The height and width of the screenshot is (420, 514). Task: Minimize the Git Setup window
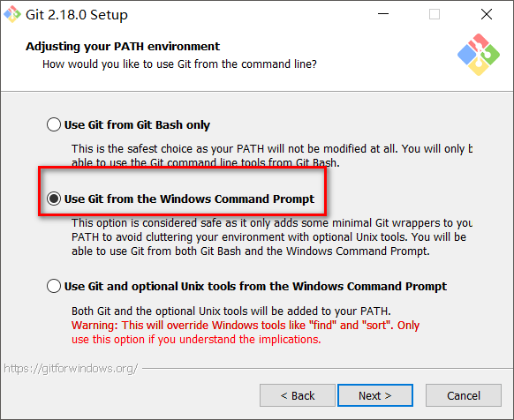383,14
